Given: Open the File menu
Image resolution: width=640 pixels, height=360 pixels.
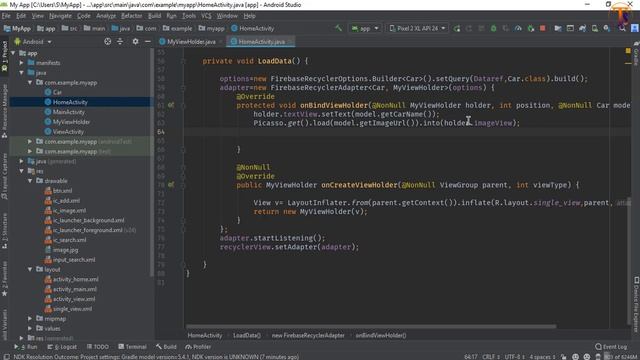Looking at the screenshot, I should tap(6, 16).
